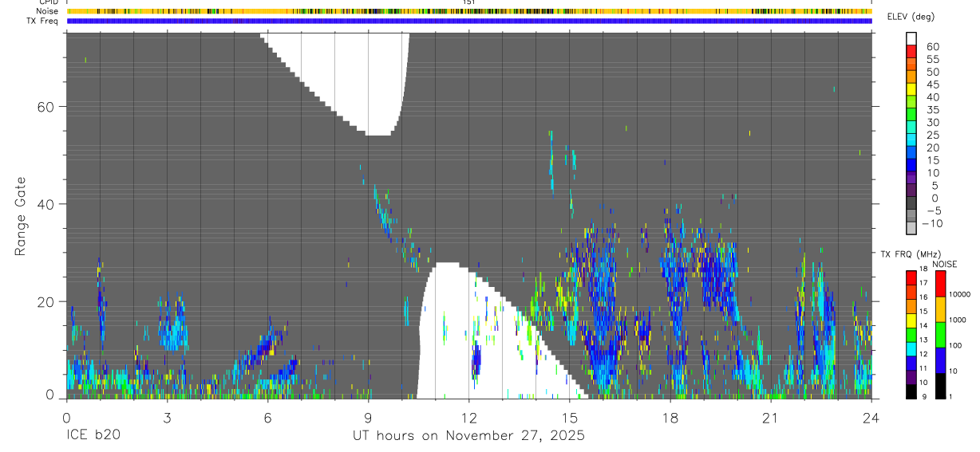Click the '30' label on ELEV scale
The width and height of the screenshot is (980, 452).
click(933, 123)
